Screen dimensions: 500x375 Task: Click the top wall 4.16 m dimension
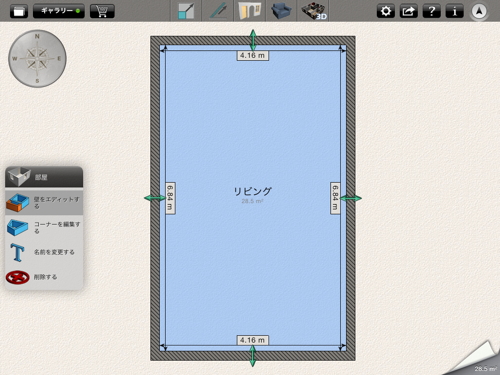click(x=253, y=55)
